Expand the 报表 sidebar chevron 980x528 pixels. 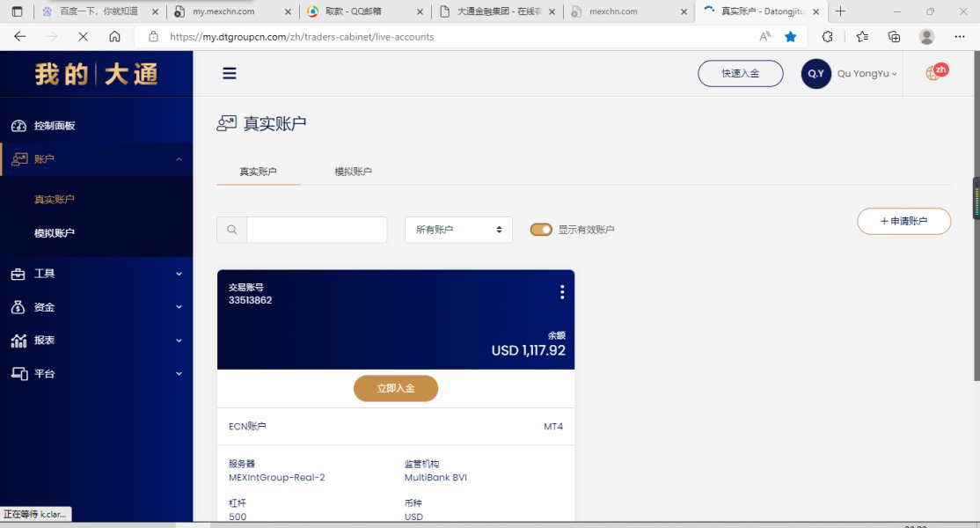coord(179,341)
